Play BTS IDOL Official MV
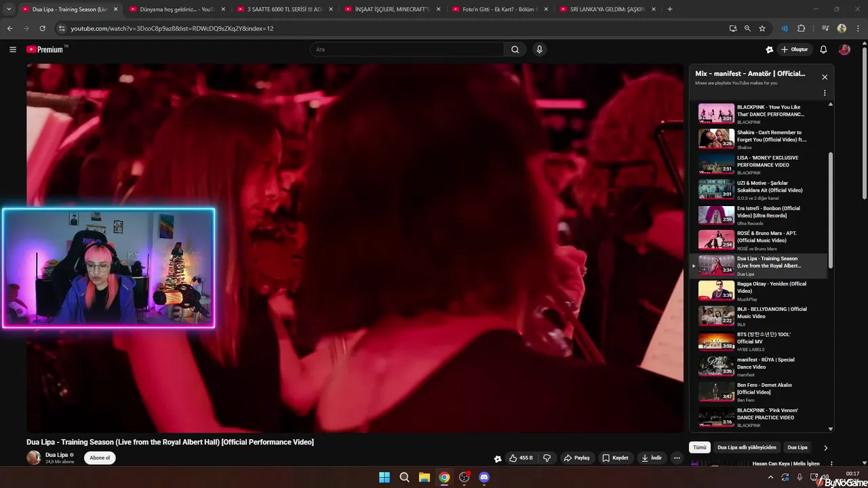The image size is (868, 488). click(x=758, y=341)
